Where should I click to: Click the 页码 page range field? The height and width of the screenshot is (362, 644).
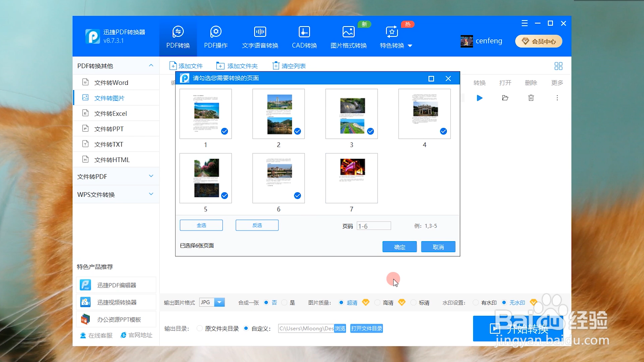click(x=374, y=226)
